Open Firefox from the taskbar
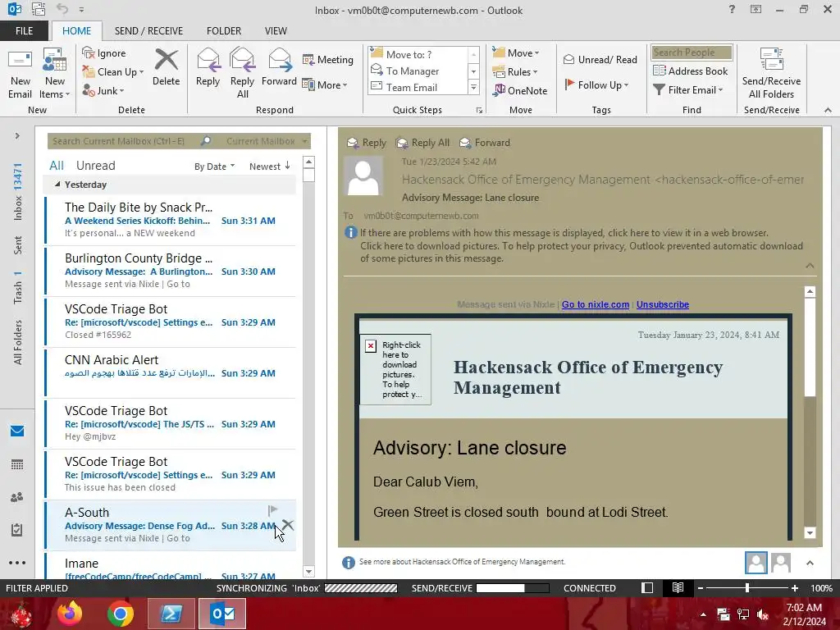The image size is (840, 630). [70, 614]
